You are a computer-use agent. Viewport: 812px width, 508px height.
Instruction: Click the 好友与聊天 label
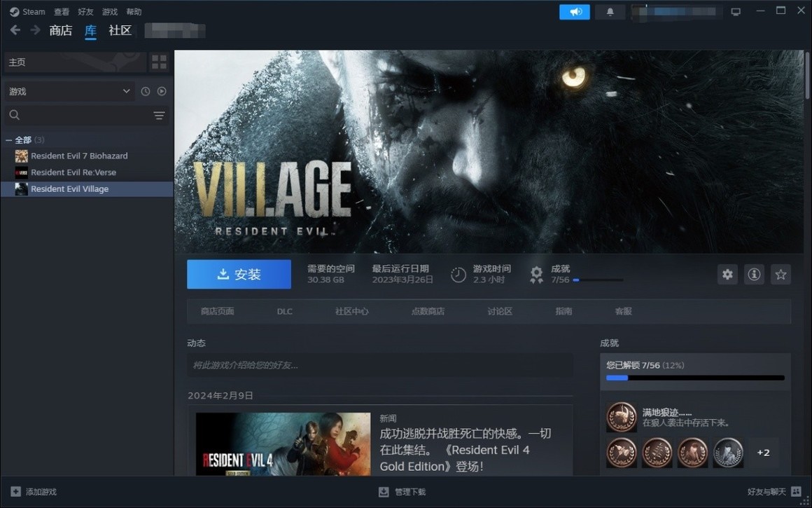(x=766, y=491)
